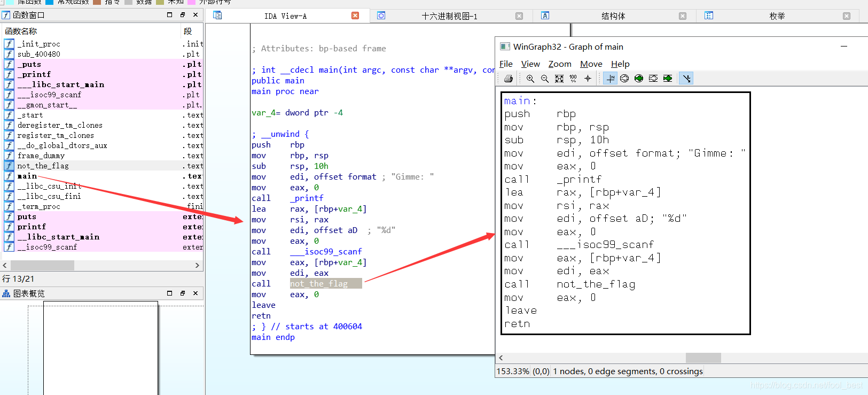This screenshot has width=868, height=395.
Task: Open the Help menu in WinGraph32
Action: point(620,64)
